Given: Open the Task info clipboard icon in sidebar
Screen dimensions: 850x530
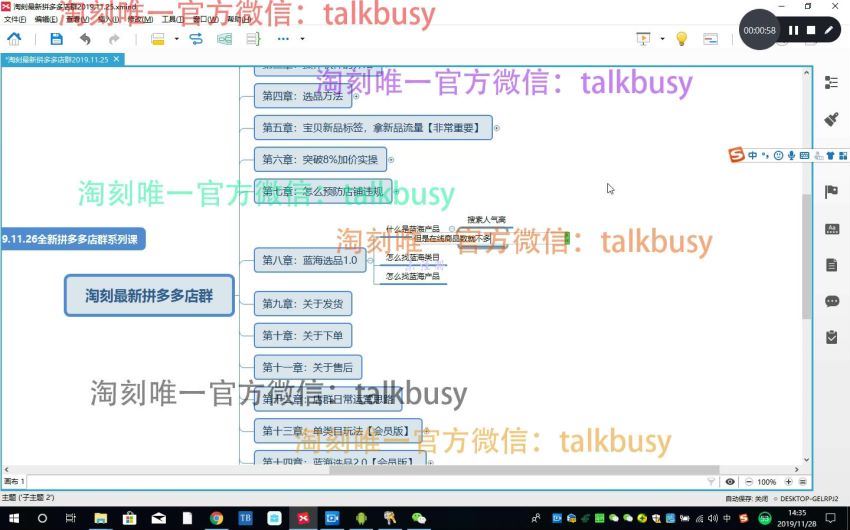Looking at the screenshot, I should [831, 337].
